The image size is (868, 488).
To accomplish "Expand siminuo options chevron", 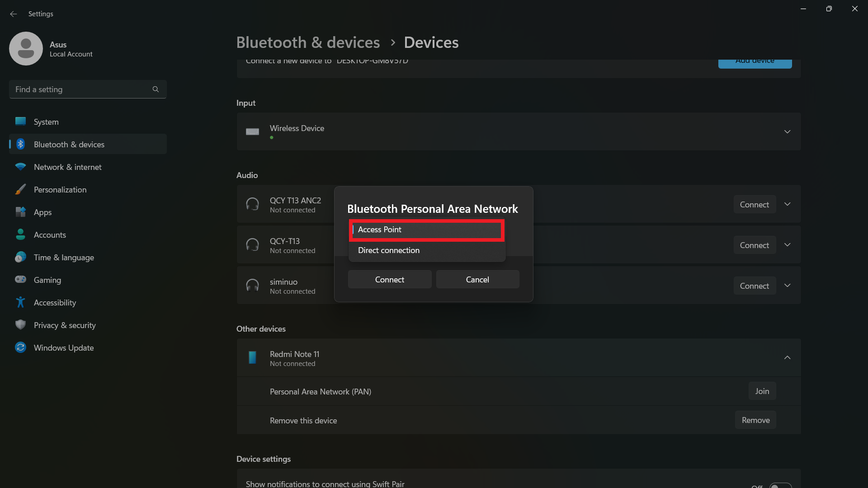I will point(787,286).
